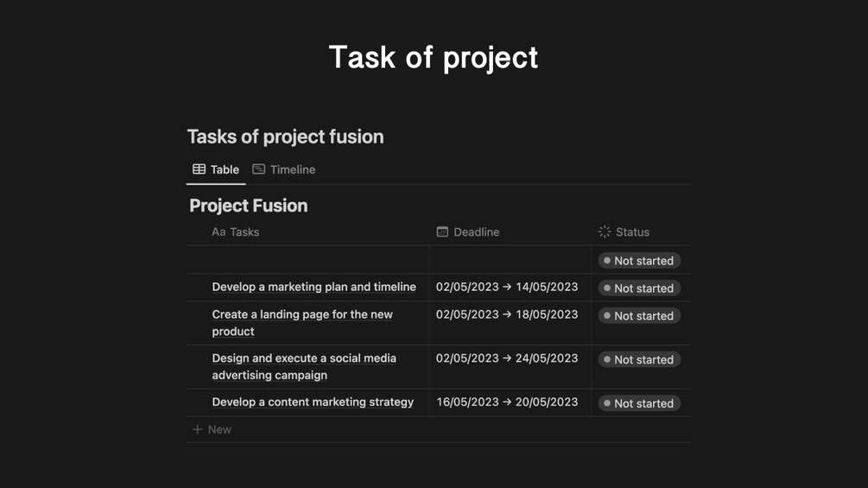Open status dropdown for marketing plan task
The image size is (868, 488).
[639, 288]
